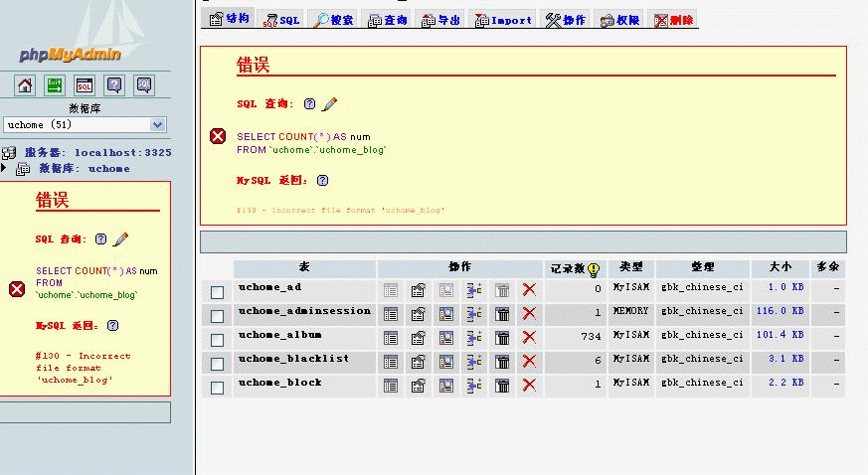The image size is (868, 475).
Task: Drop uchome_block with the red X
Action: point(529,385)
